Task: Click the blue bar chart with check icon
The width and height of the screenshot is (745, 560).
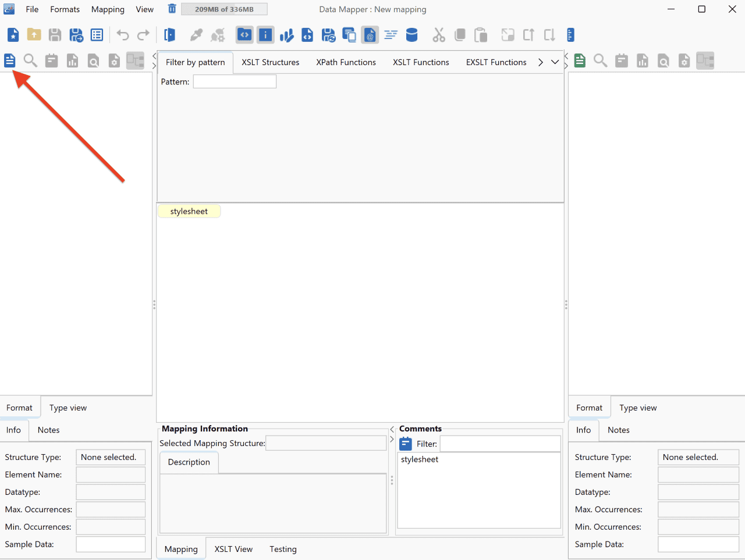Action: coord(286,35)
